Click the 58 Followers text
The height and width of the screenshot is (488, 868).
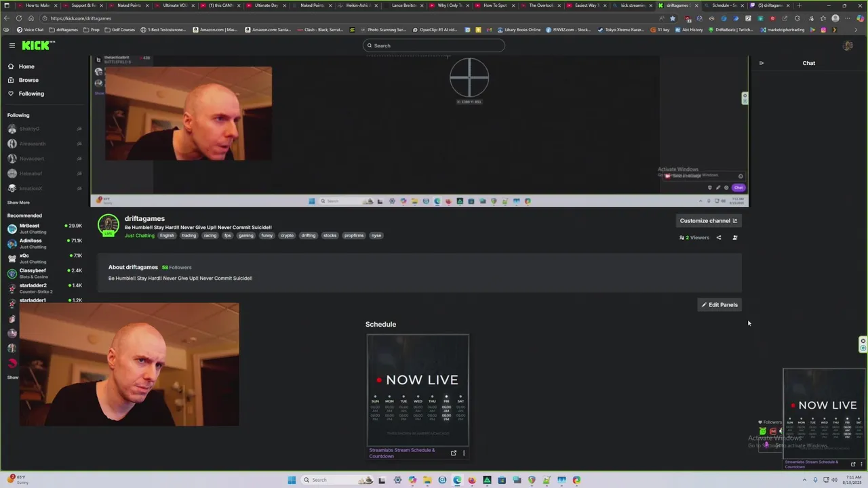(176, 267)
